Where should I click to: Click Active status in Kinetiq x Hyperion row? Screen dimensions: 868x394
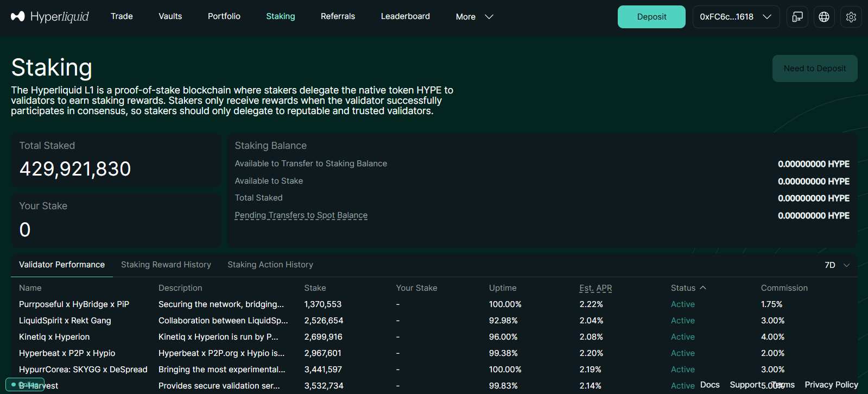(x=683, y=337)
